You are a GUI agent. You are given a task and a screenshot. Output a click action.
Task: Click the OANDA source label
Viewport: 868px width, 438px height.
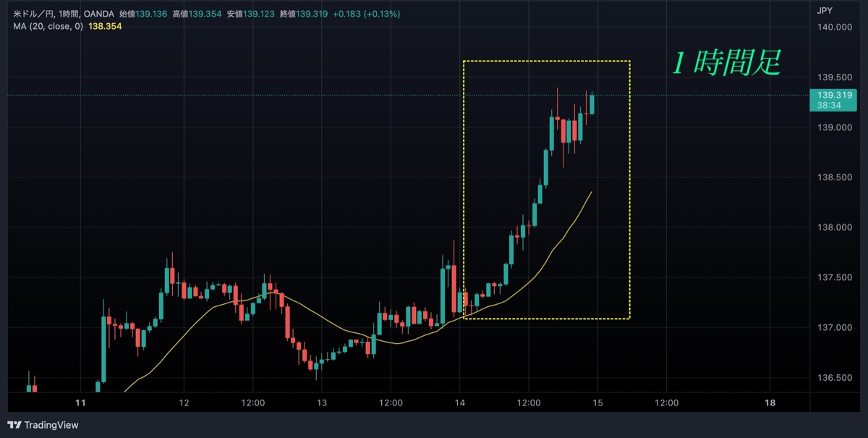click(99, 14)
